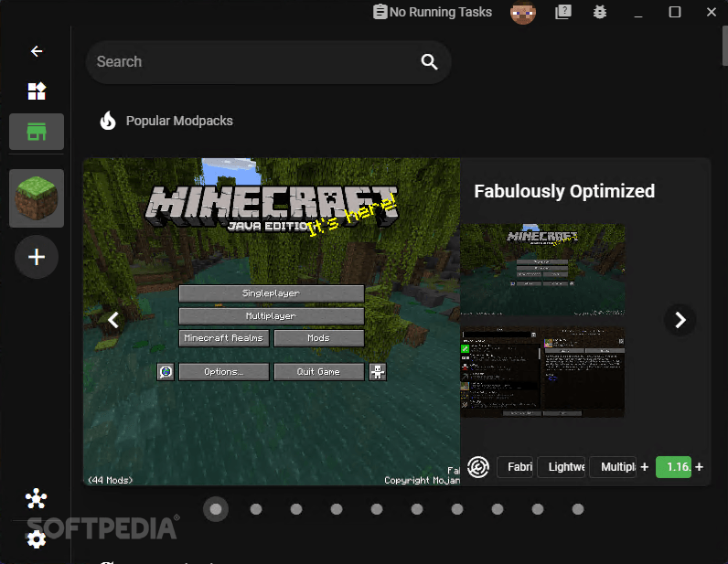Open the lower mod list screenshot thumbnail
The image size is (728, 564).
click(x=542, y=372)
